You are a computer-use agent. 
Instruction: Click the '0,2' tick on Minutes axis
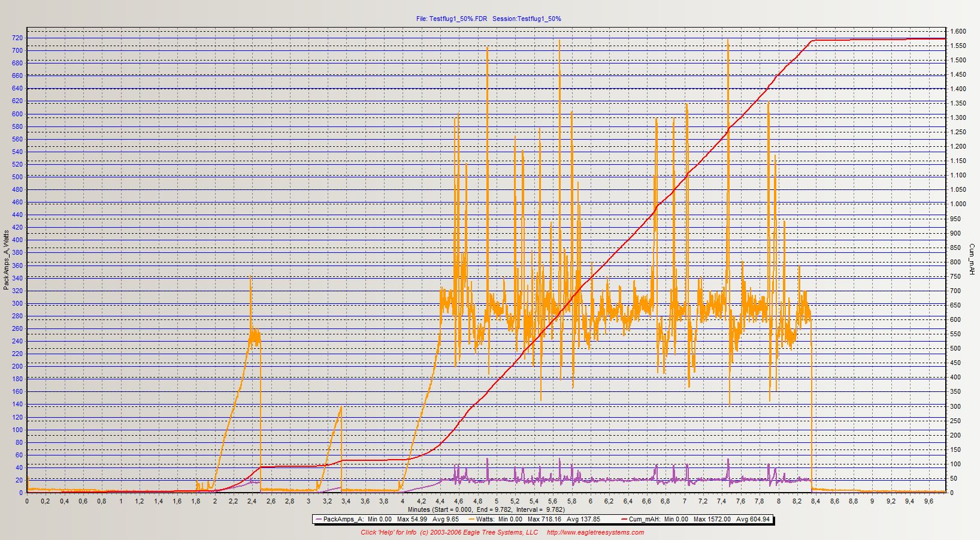click(46, 501)
